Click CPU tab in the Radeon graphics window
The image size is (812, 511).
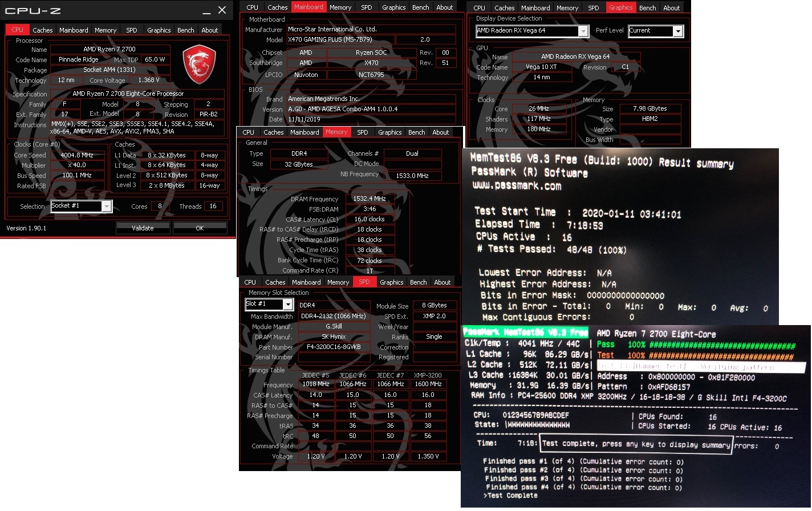[x=480, y=8]
